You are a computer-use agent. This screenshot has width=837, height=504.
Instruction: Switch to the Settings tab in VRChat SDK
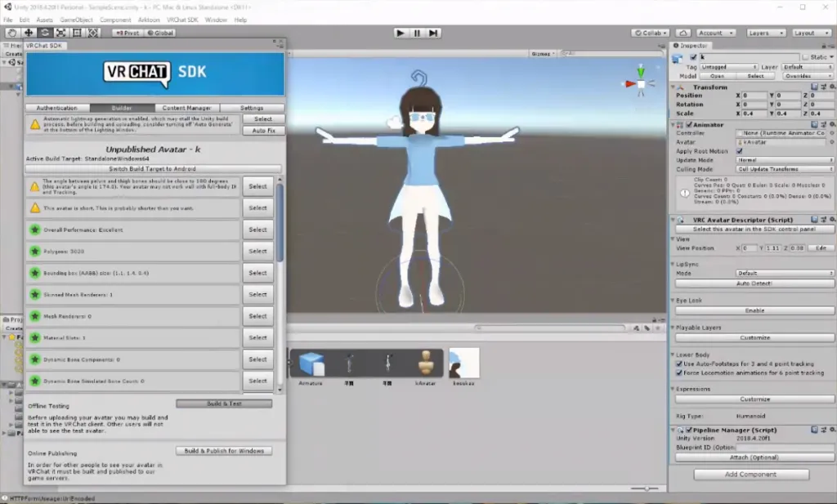pyautogui.click(x=252, y=108)
